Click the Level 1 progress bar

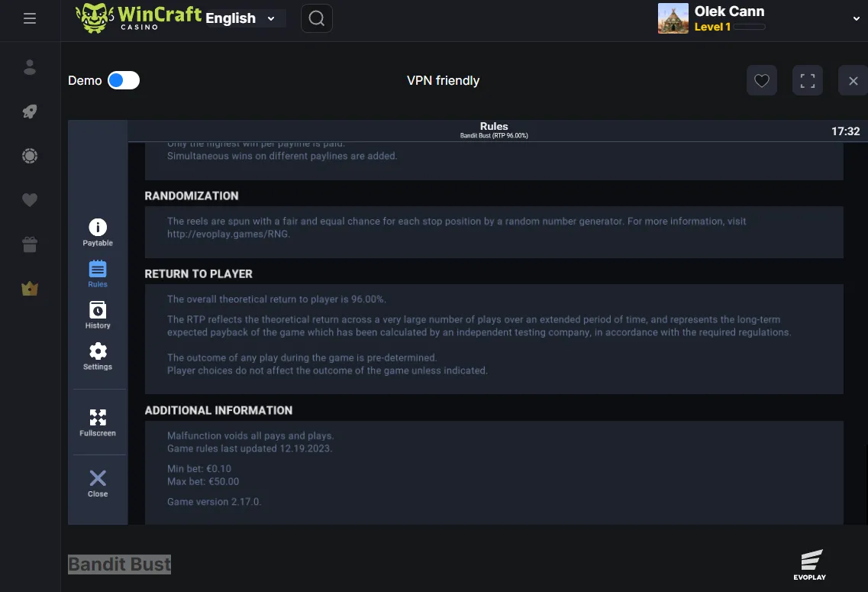pos(750,27)
